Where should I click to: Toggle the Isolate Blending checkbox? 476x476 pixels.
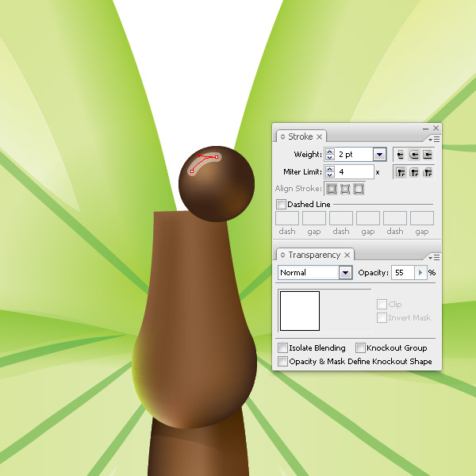[282, 348]
